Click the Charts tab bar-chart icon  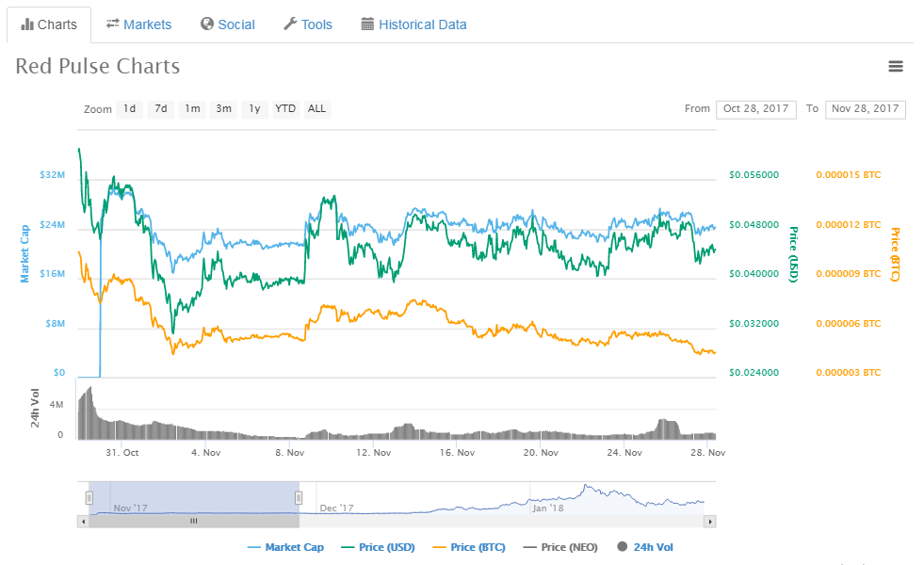(x=27, y=24)
